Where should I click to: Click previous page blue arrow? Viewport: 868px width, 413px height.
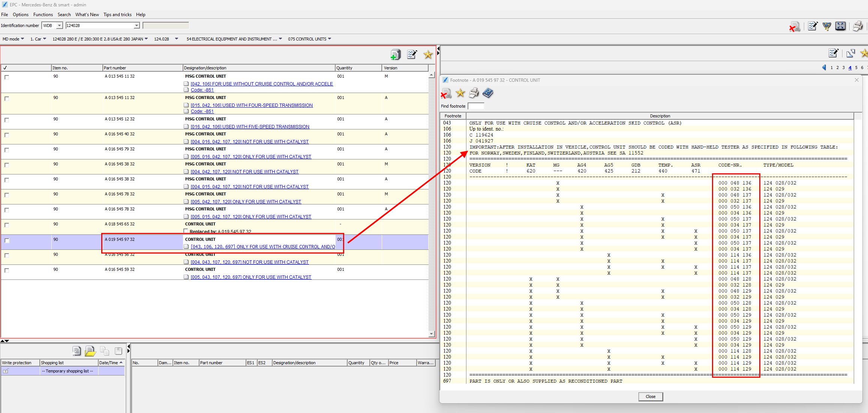pos(824,68)
